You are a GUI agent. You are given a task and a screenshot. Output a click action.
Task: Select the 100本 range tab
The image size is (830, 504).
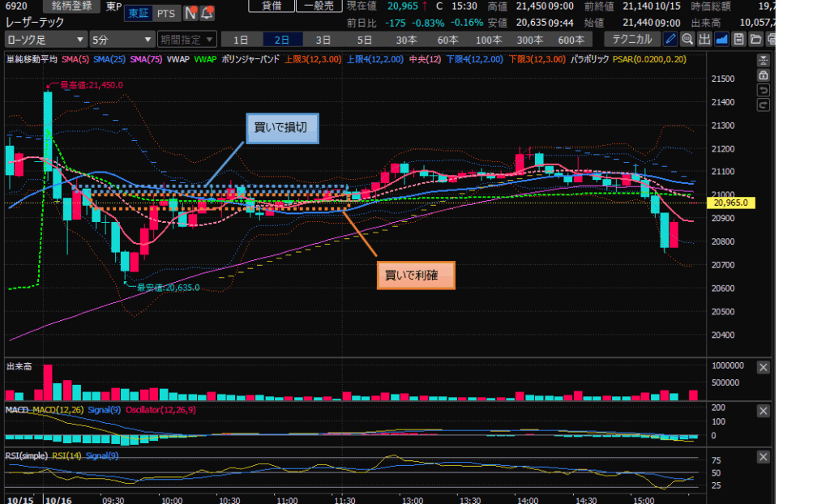[489, 39]
